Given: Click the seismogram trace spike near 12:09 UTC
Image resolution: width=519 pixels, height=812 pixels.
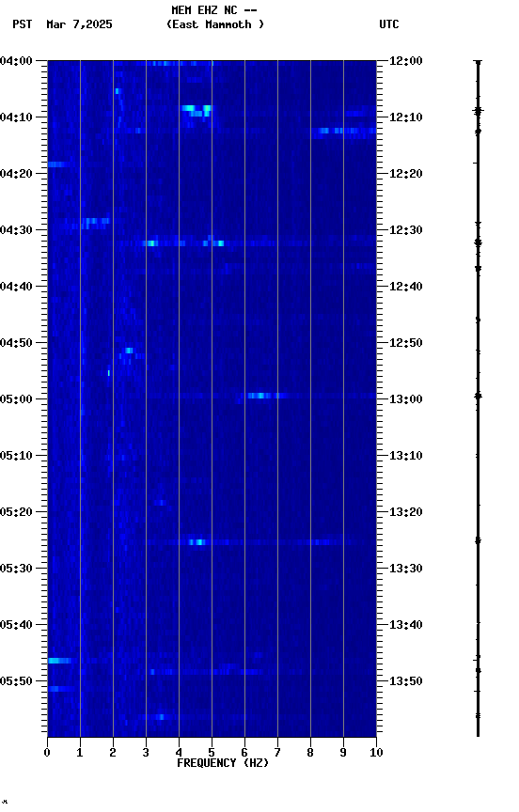Looking at the screenshot, I should [x=478, y=110].
